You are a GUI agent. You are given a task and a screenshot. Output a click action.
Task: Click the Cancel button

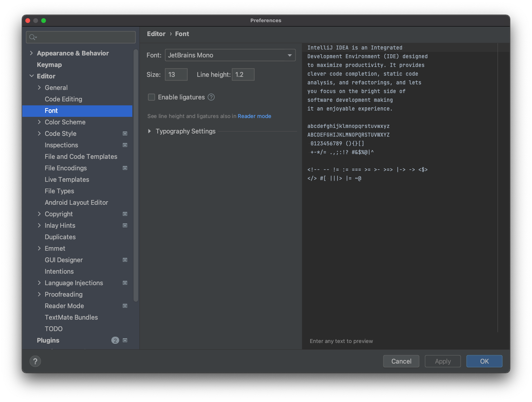[x=401, y=361]
